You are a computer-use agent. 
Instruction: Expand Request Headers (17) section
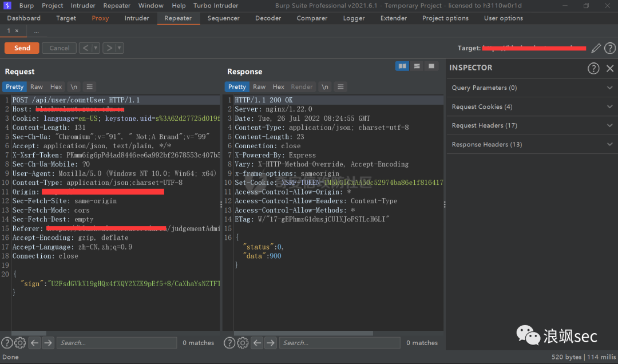click(x=532, y=125)
